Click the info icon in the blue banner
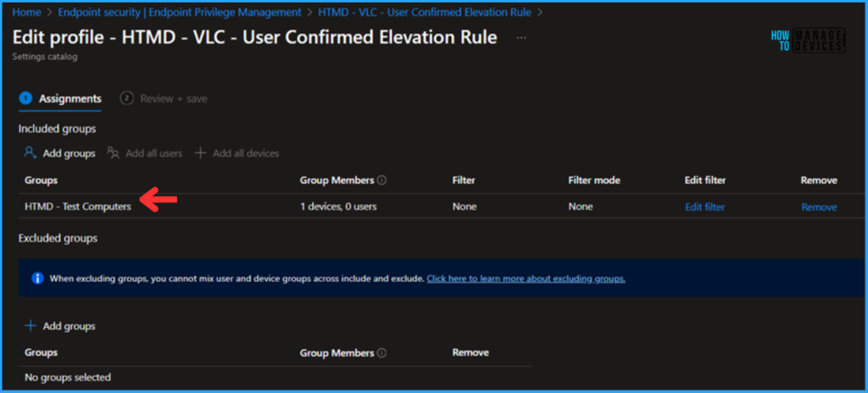 [x=37, y=279]
